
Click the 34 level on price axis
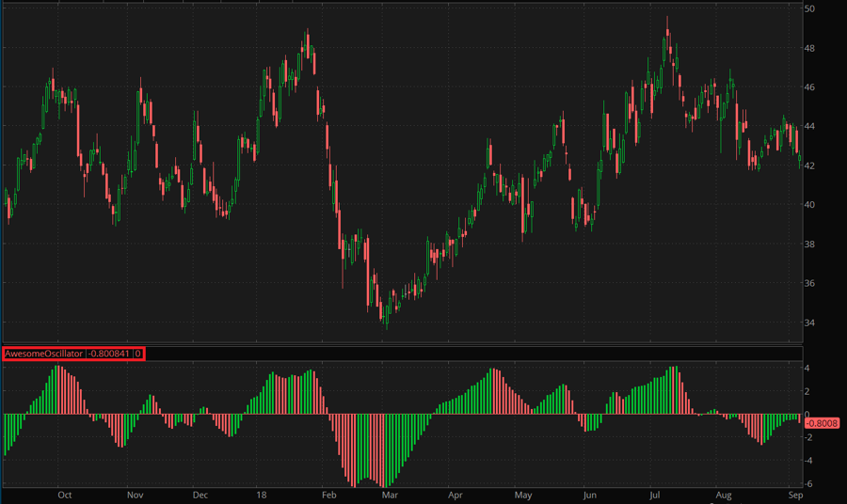coord(809,323)
